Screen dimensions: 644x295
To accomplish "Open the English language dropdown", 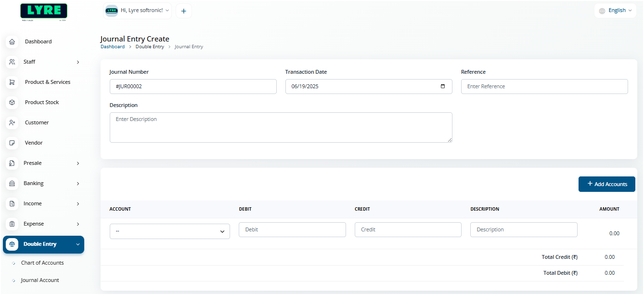I will (615, 10).
